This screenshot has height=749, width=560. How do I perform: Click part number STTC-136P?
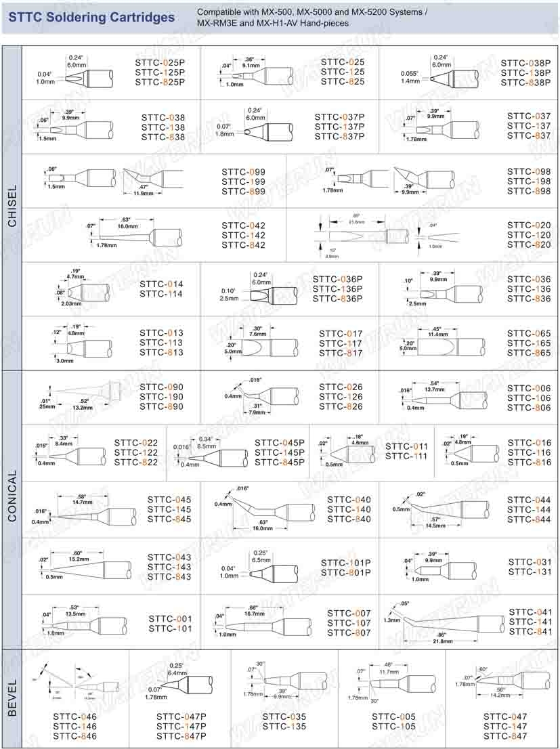pyautogui.click(x=338, y=289)
